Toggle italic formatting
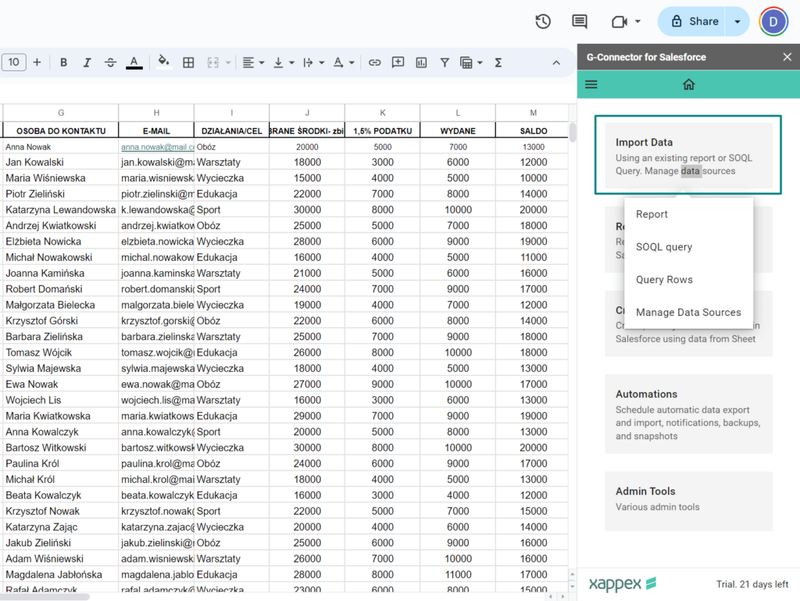 click(x=87, y=62)
